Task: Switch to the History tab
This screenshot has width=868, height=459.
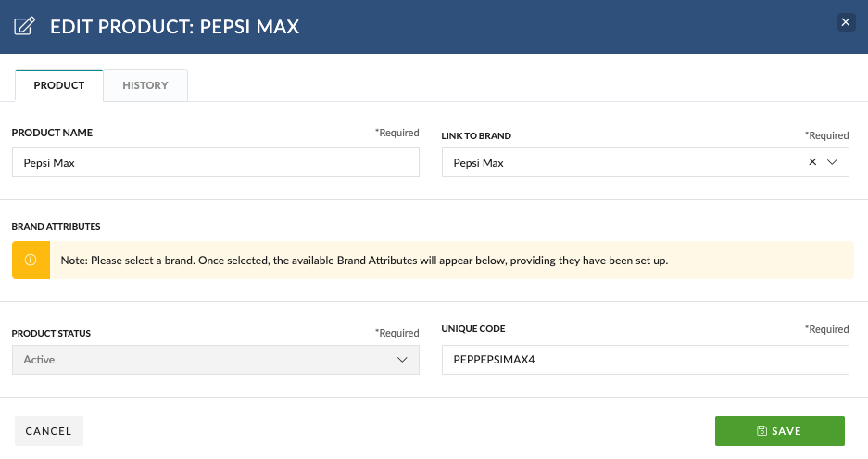Action: pyautogui.click(x=145, y=85)
